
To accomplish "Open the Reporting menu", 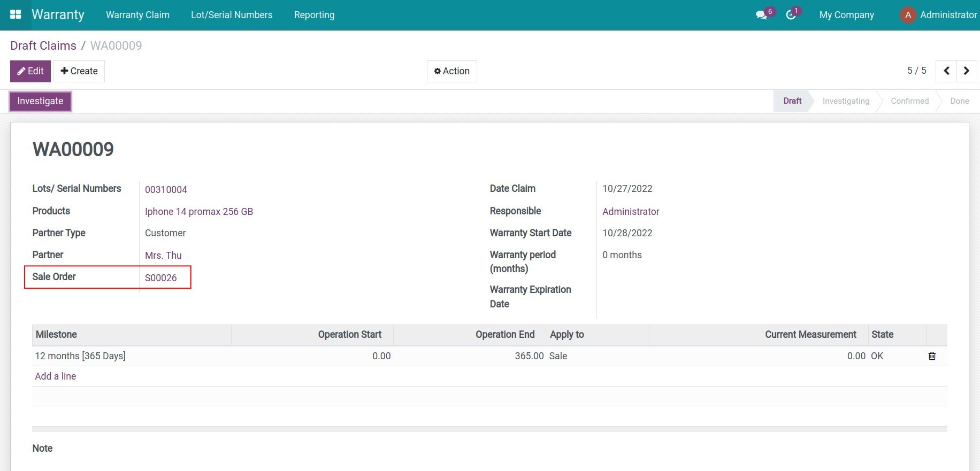I will pyautogui.click(x=314, y=15).
